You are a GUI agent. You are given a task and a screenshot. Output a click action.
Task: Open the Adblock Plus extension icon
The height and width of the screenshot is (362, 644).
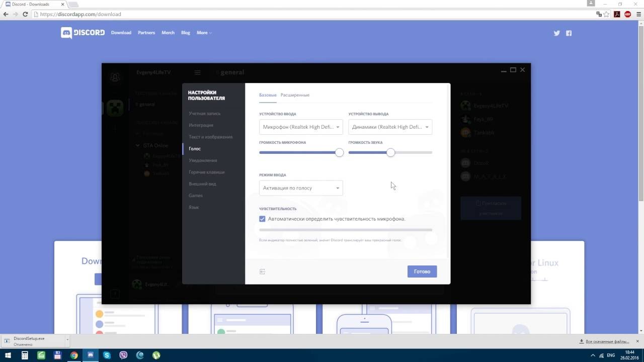point(627,15)
